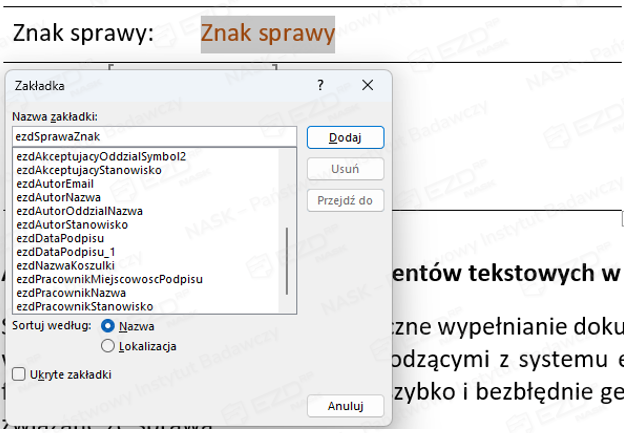Image resolution: width=624 pixels, height=433 pixels.
Task: Enable the Ukryte zakładki checkbox
Action: 21,374
